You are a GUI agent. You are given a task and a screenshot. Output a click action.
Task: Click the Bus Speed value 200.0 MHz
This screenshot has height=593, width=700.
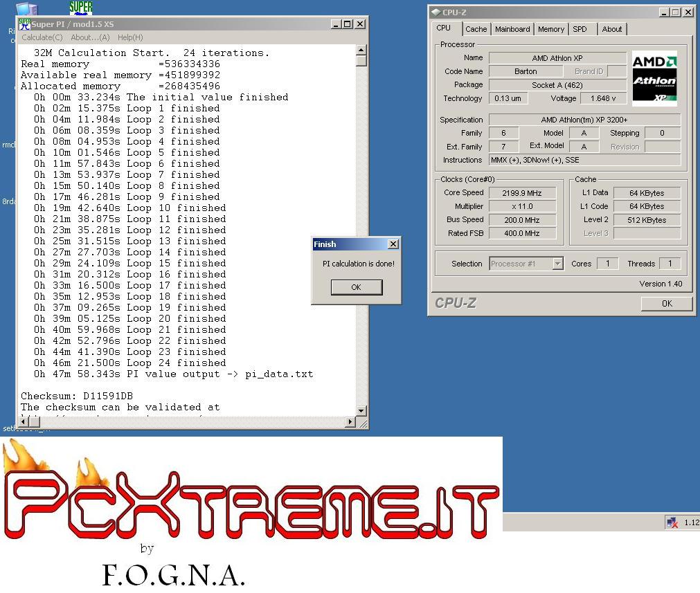tap(522, 220)
